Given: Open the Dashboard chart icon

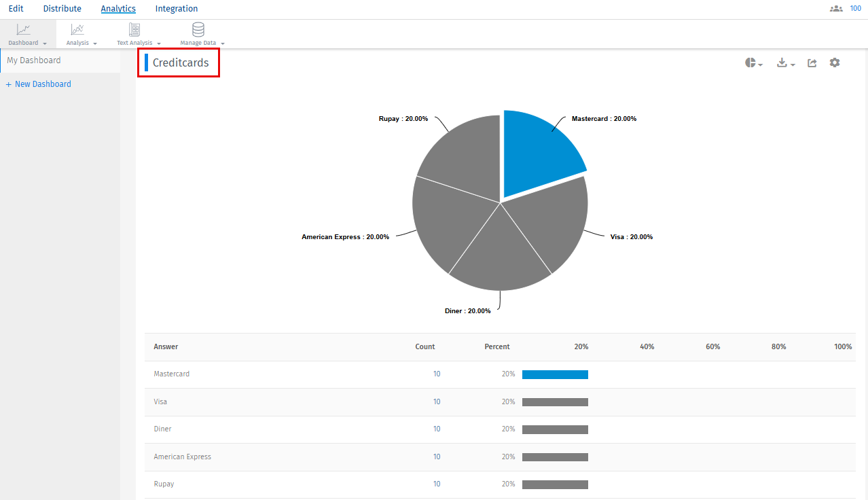Looking at the screenshot, I should [24, 29].
